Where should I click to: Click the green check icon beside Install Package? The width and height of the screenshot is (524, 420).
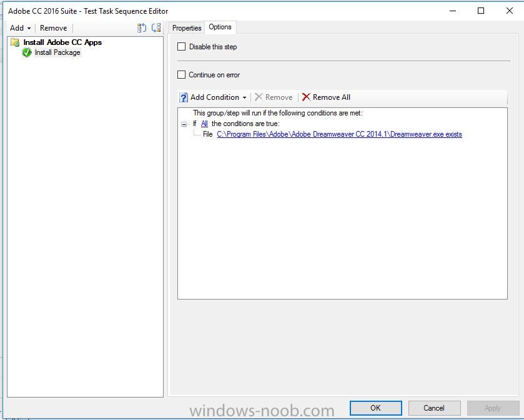click(x=26, y=52)
